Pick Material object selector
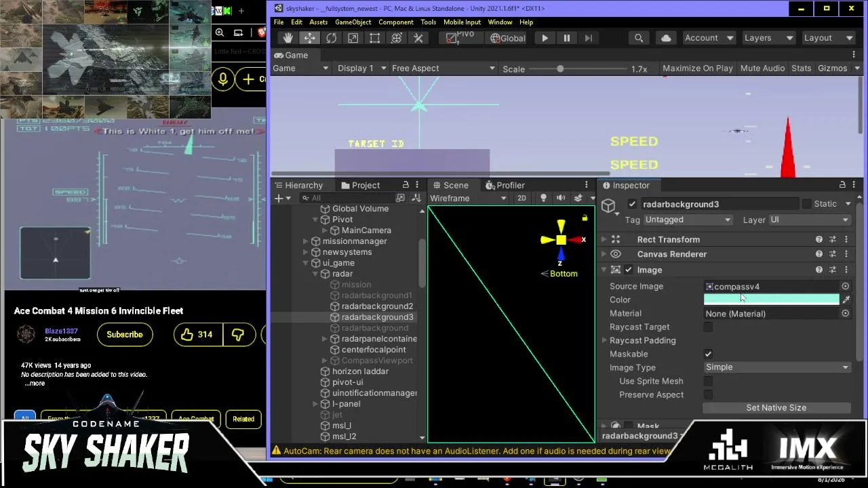 845,314
